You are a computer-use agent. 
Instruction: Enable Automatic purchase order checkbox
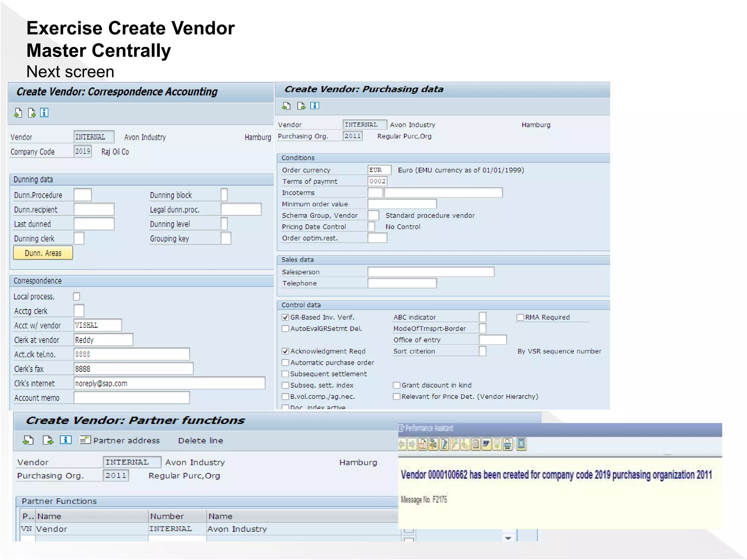(x=285, y=362)
